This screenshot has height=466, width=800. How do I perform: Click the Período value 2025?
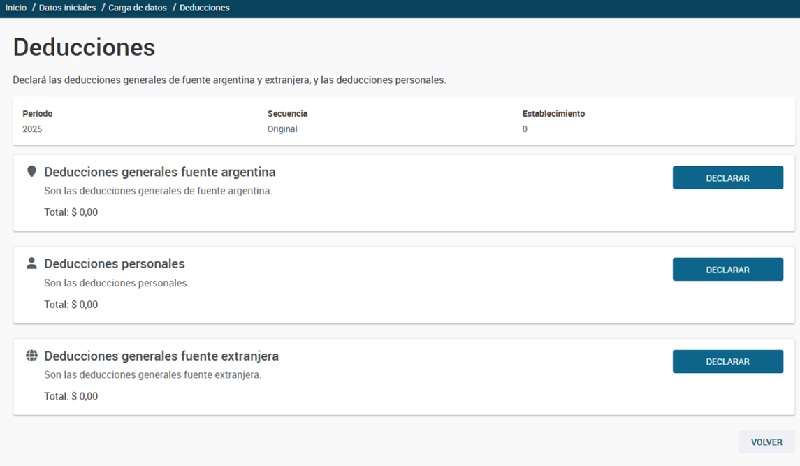tap(33, 129)
